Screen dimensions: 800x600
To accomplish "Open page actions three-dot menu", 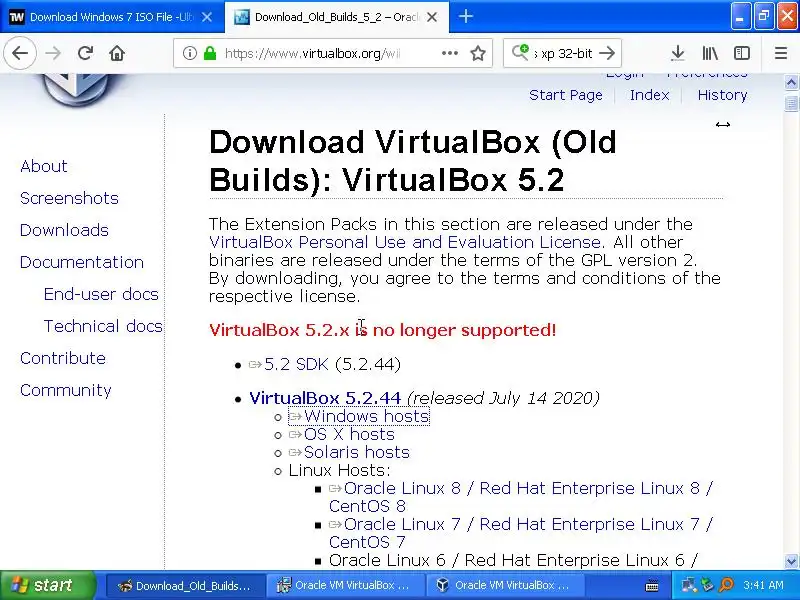I will pos(449,53).
